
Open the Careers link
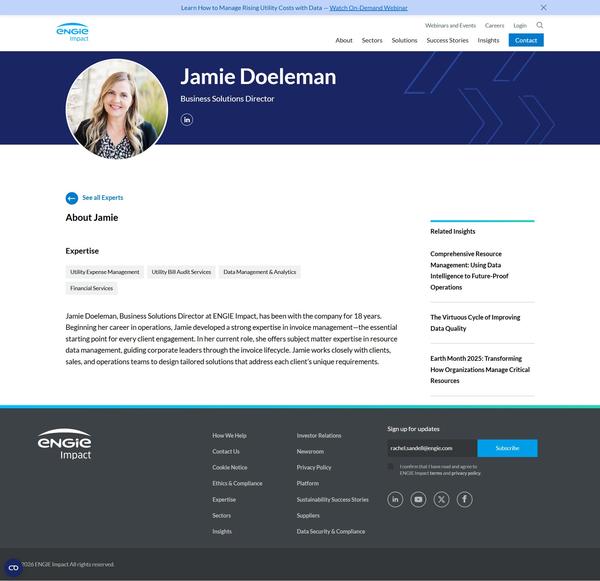[x=494, y=26]
